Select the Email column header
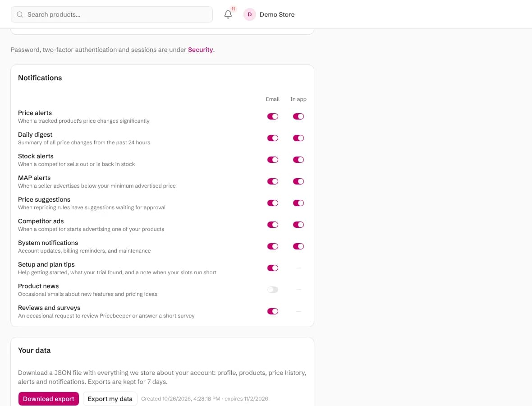The width and height of the screenshot is (532, 406). pos(272,99)
